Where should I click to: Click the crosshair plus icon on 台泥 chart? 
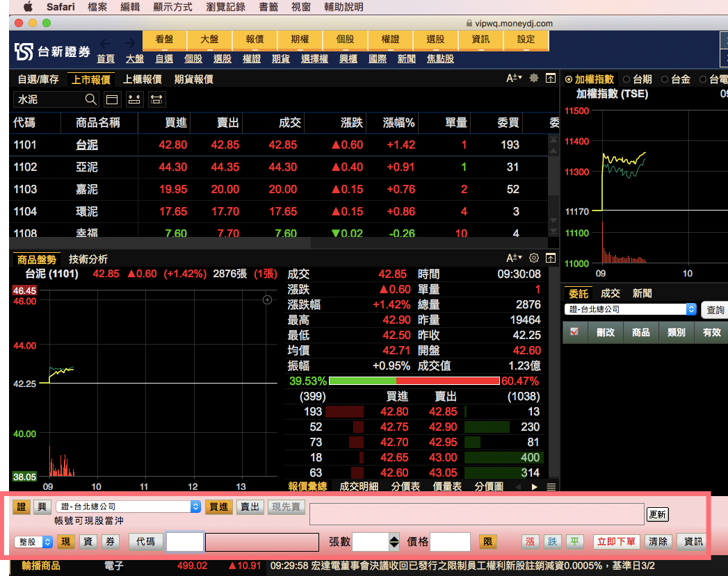(x=268, y=299)
